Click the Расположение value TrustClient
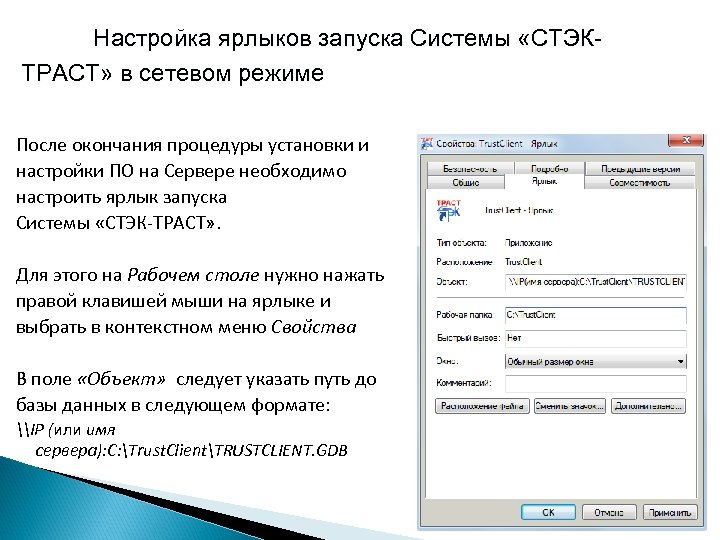The width and height of the screenshot is (720, 540). point(523,262)
